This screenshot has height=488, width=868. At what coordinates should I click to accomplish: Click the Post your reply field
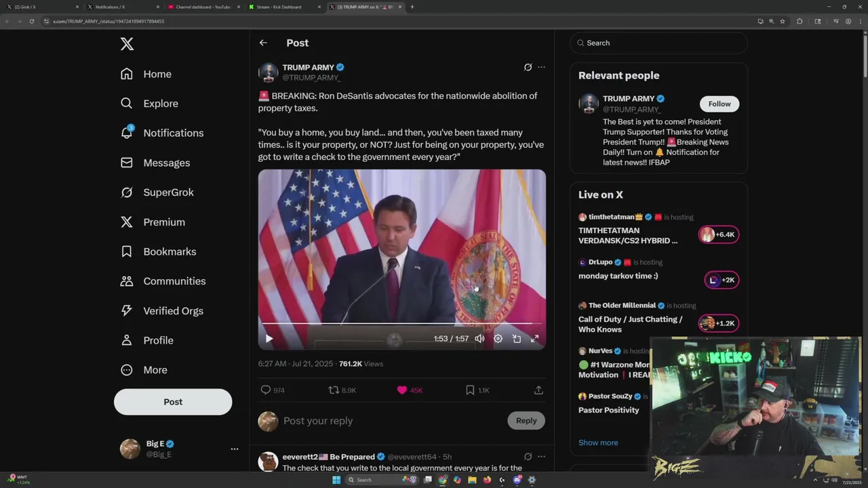(392, 421)
